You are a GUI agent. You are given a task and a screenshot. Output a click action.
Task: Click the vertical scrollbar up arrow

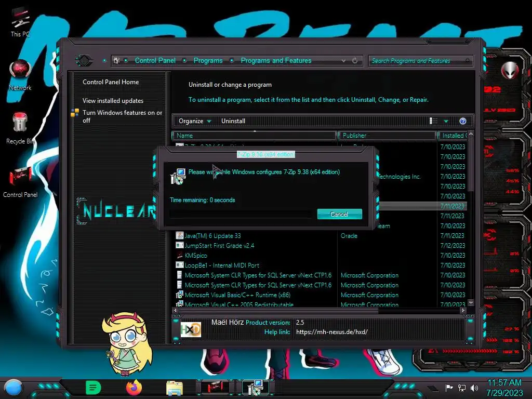(471, 135)
